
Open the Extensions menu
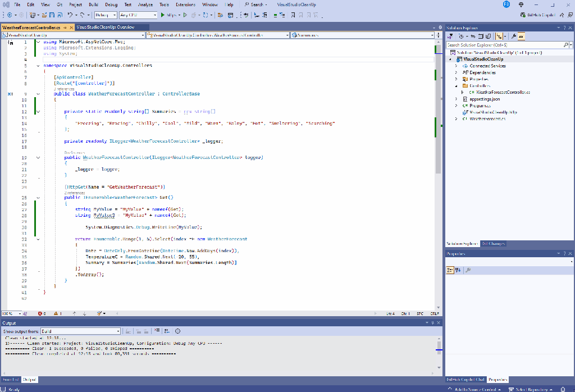click(x=185, y=4)
